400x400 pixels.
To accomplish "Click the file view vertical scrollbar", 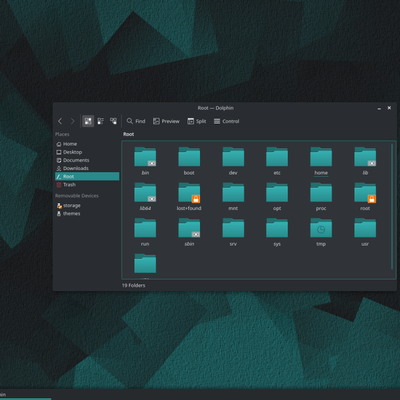I will coord(392,206).
